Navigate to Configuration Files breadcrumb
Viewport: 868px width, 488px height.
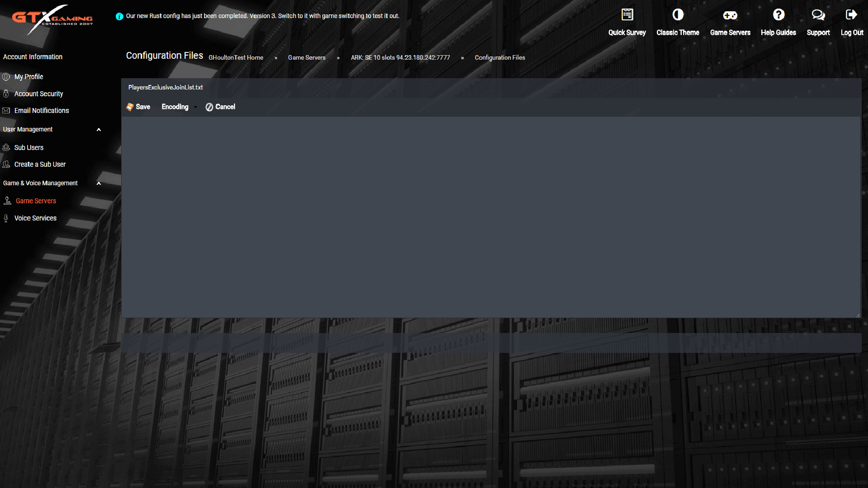(x=500, y=57)
